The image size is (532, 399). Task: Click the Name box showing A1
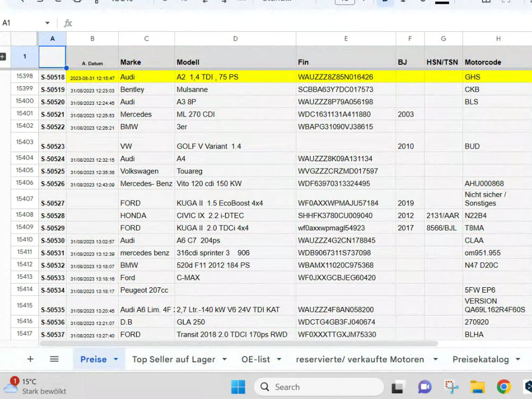click(x=21, y=23)
